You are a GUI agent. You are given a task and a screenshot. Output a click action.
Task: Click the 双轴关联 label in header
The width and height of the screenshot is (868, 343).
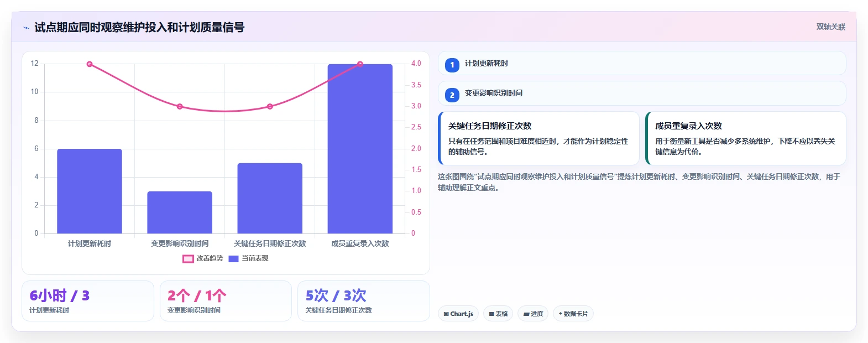830,27
